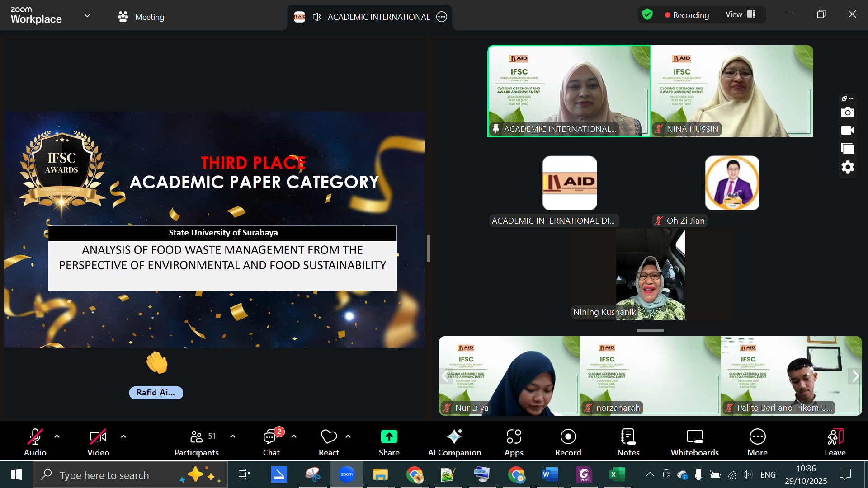Click the green Share screen icon

[389, 436]
